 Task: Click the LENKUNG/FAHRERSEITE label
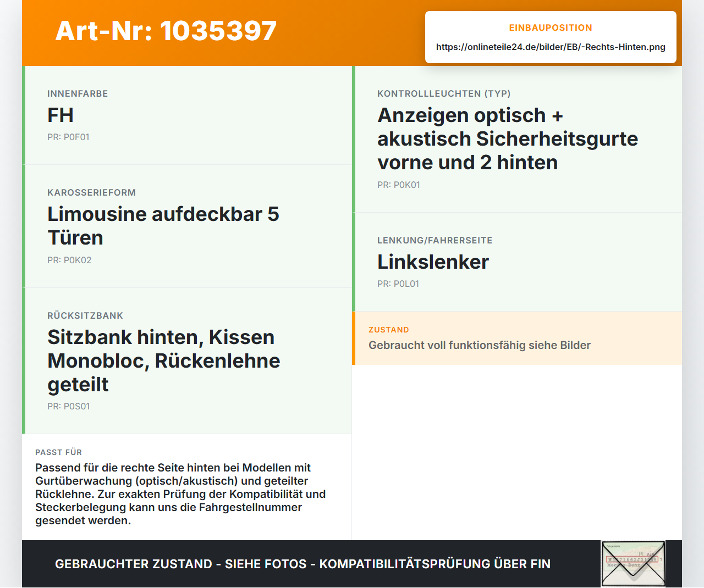(435, 240)
